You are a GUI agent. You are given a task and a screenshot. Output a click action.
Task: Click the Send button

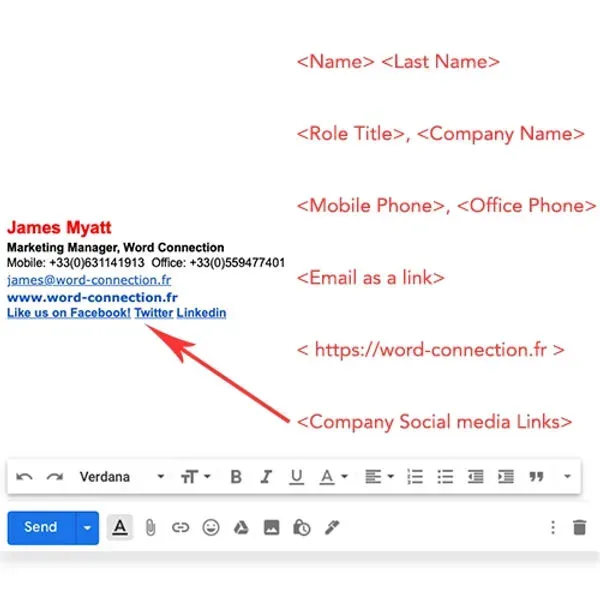[x=41, y=527]
